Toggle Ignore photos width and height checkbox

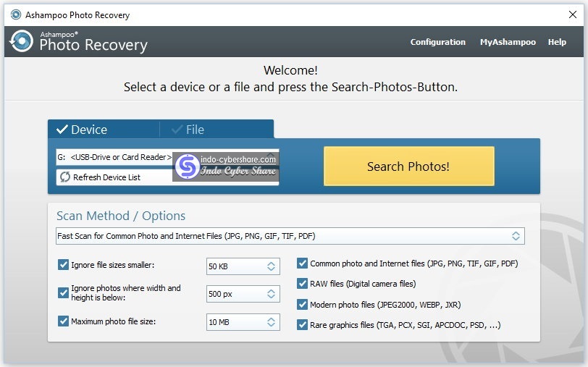click(x=63, y=292)
